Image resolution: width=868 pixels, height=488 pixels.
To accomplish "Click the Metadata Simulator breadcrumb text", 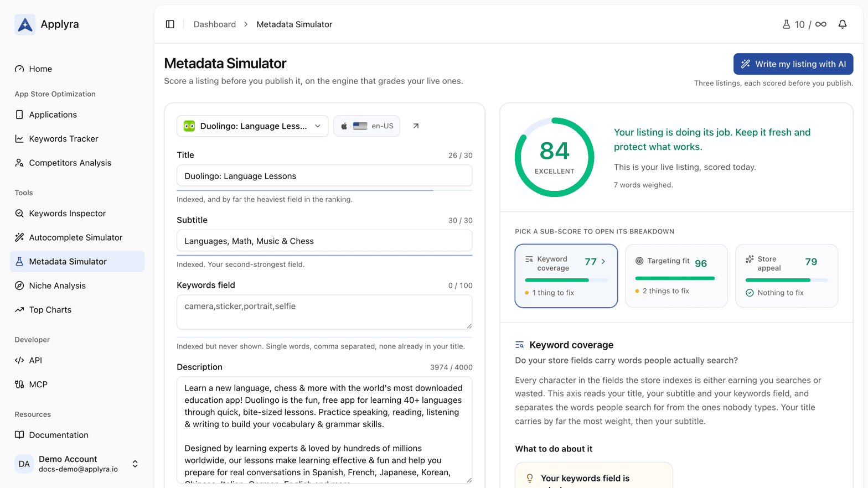I will [x=294, y=24].
